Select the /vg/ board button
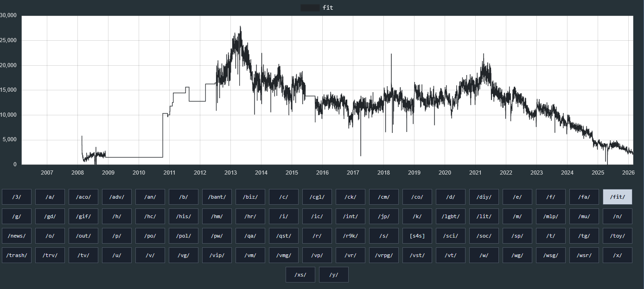Image resolution: width=644 pixels, height=289 pixels. 184,255
